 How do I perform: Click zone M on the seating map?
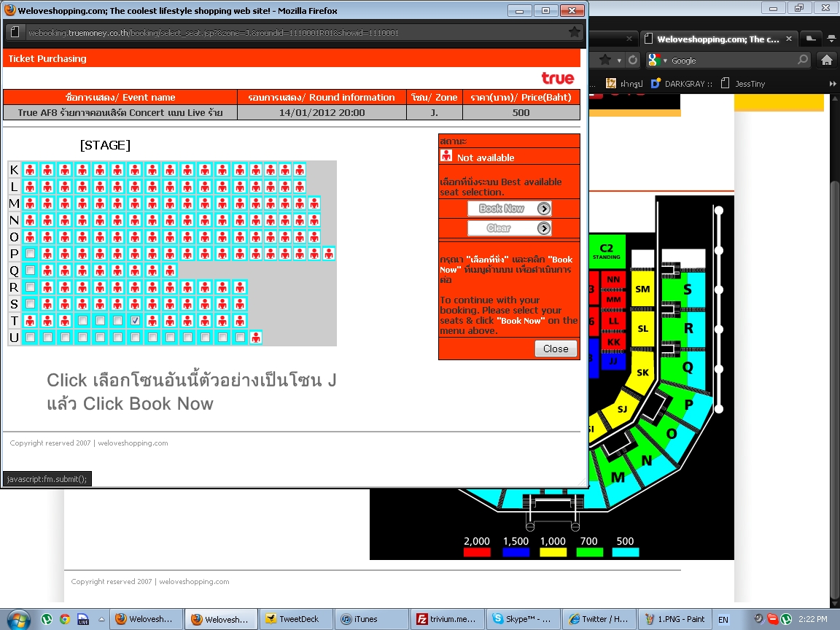tap(618, 477)
